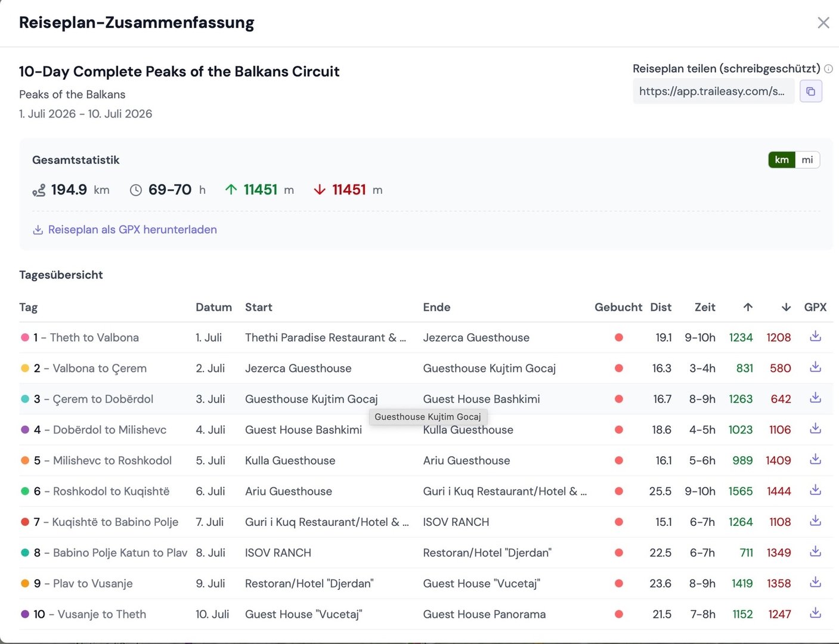
Task: Click the share URL field
Action: click(713, 91)
